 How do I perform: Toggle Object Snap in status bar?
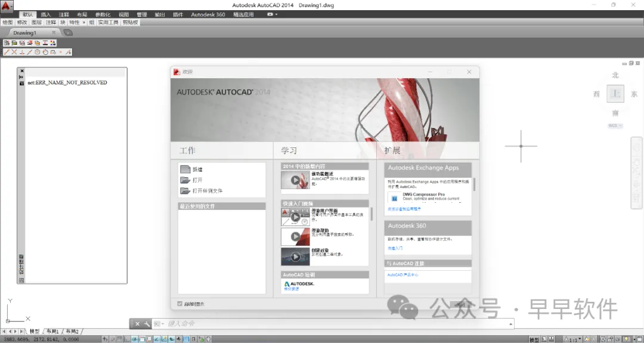coord(142,339)
